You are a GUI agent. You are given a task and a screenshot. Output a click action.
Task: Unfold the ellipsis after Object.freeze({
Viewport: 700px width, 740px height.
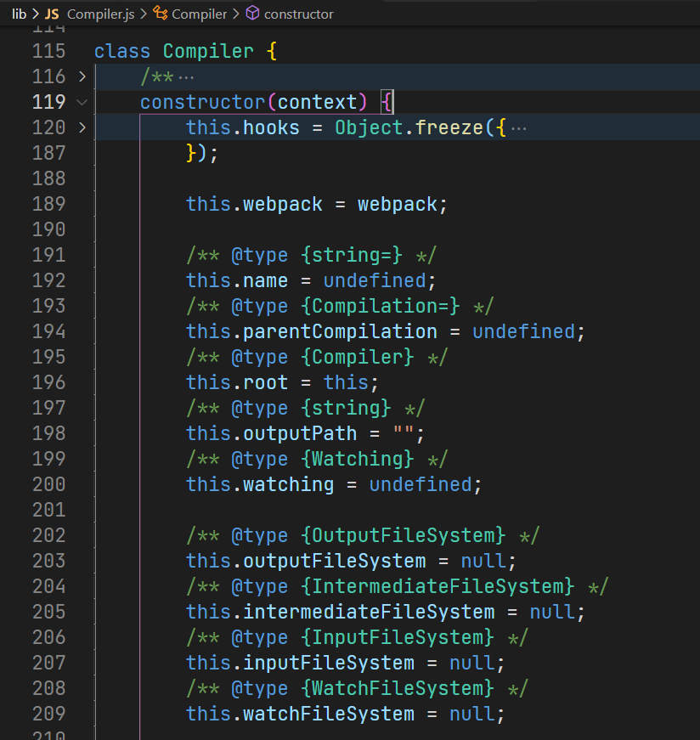coord(519,128)
